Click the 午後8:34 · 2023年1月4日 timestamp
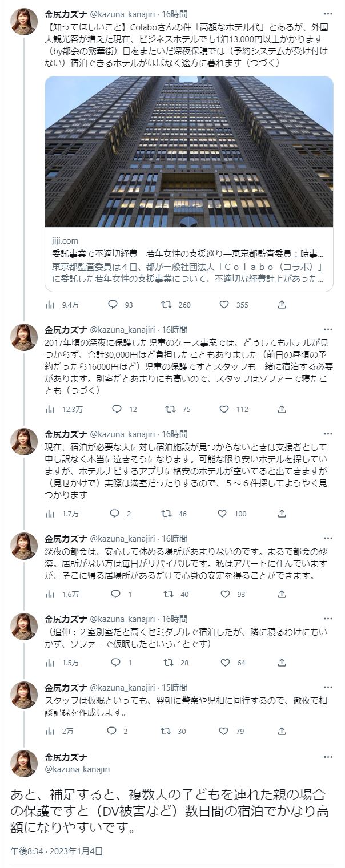The image size is (345, 868). [x=57, y=851]
